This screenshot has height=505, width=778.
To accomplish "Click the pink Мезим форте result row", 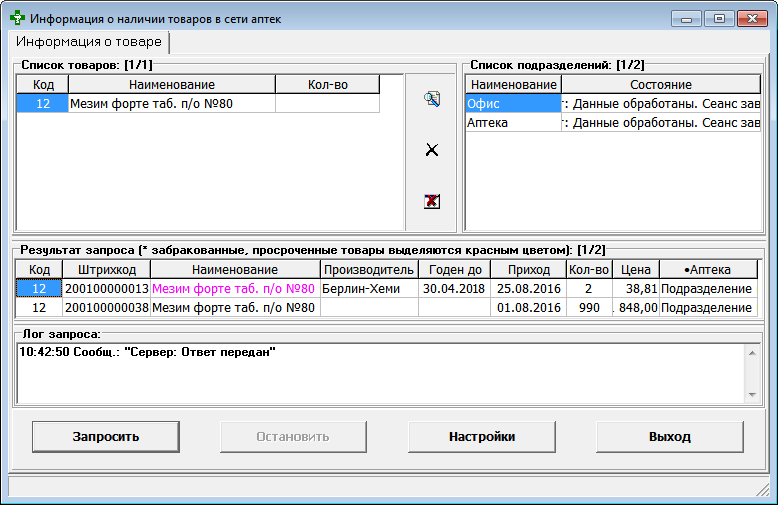I will pyautogui.click(x=235, y=289).
